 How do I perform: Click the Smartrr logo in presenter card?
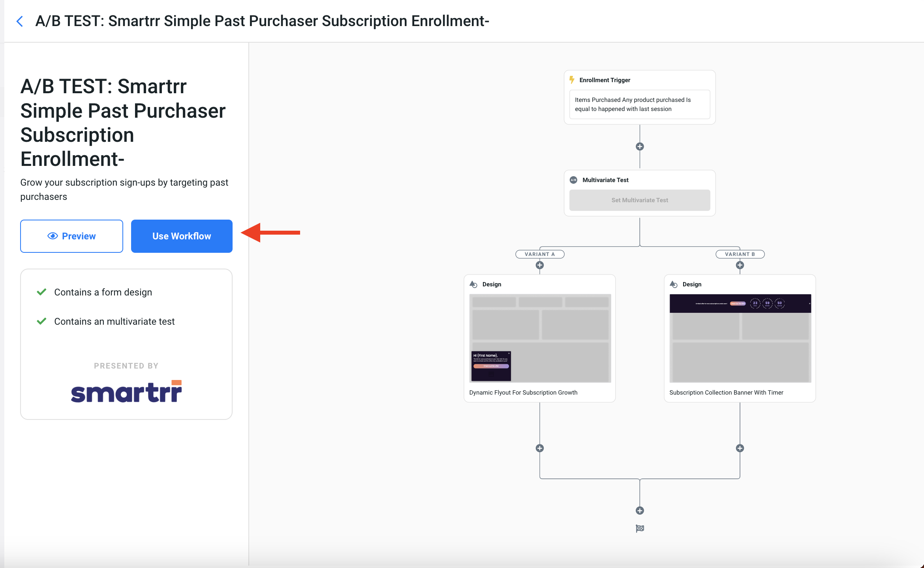coord(126,391)
